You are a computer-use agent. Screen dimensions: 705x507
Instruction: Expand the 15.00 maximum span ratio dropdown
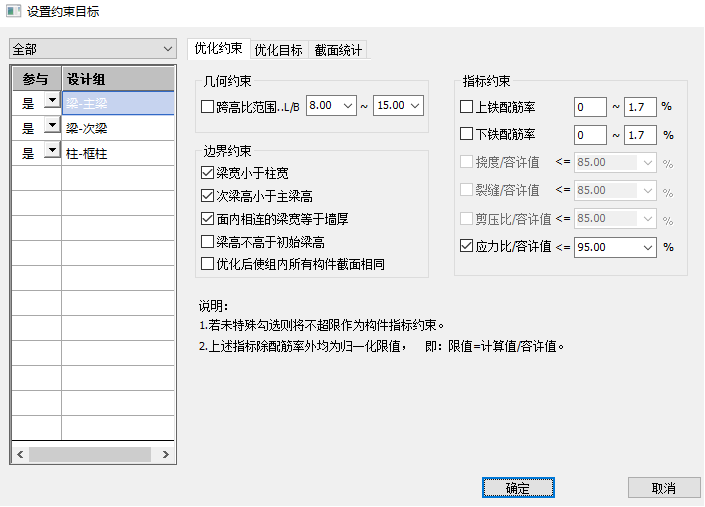pos(414,105)
